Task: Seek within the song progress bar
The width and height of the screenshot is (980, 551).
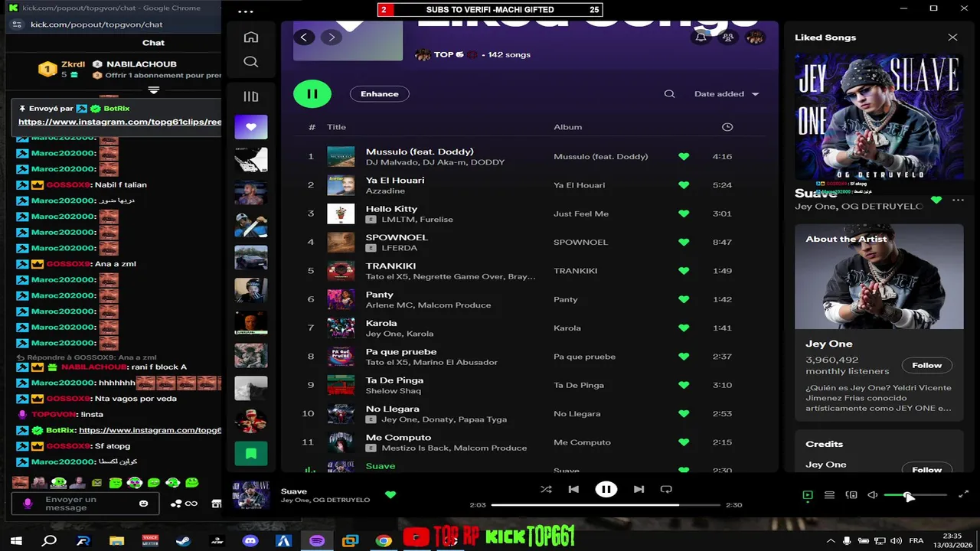Action: [606, 505]
